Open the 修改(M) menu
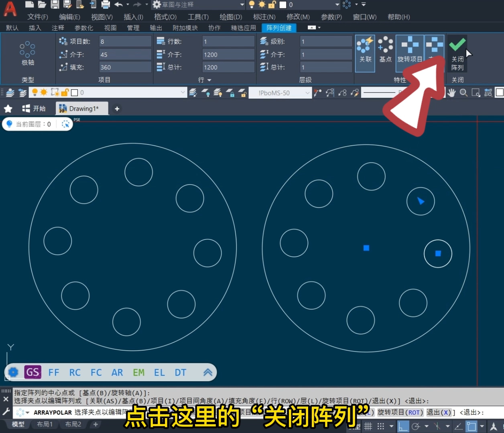The width and height of the screenshot is (504, 433). (x=298, y=17)
